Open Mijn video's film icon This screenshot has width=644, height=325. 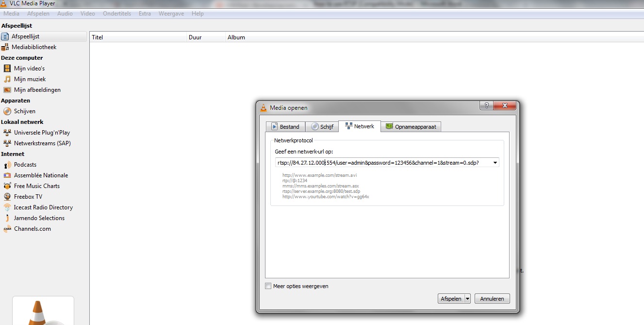(x=7, y=68)
